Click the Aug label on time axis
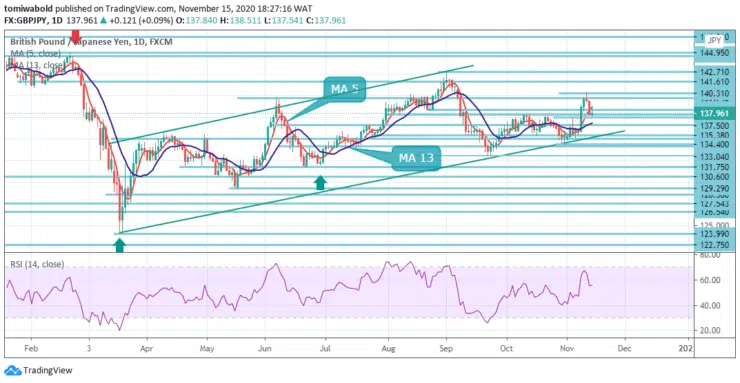Screen dimensions: 740x383 388,349
